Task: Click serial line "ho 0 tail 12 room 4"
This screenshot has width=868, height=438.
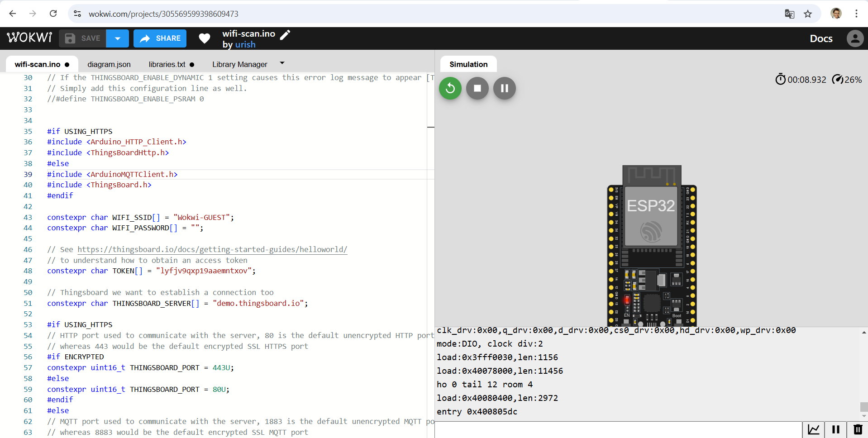Action: point(485,385)
